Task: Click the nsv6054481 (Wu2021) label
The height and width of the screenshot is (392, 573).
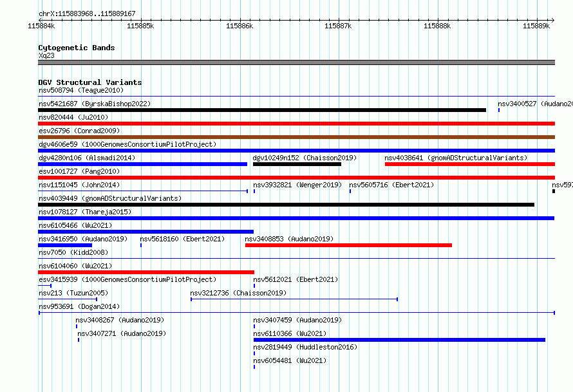Action: 290,360
